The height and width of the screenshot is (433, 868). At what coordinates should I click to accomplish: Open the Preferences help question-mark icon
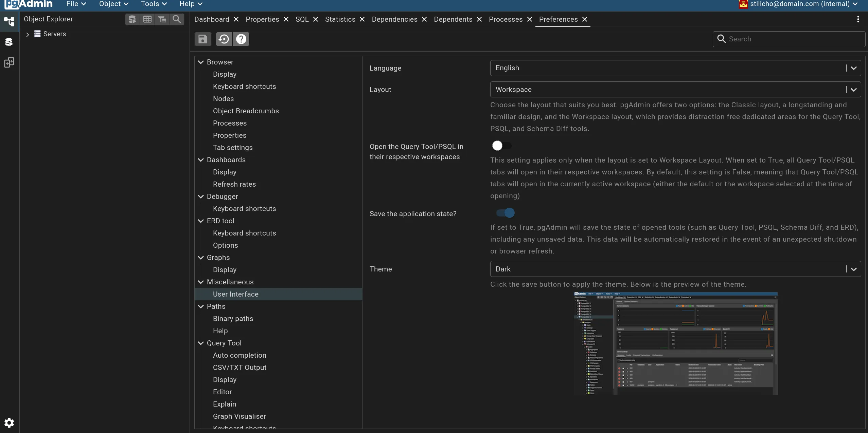point(241,39)
